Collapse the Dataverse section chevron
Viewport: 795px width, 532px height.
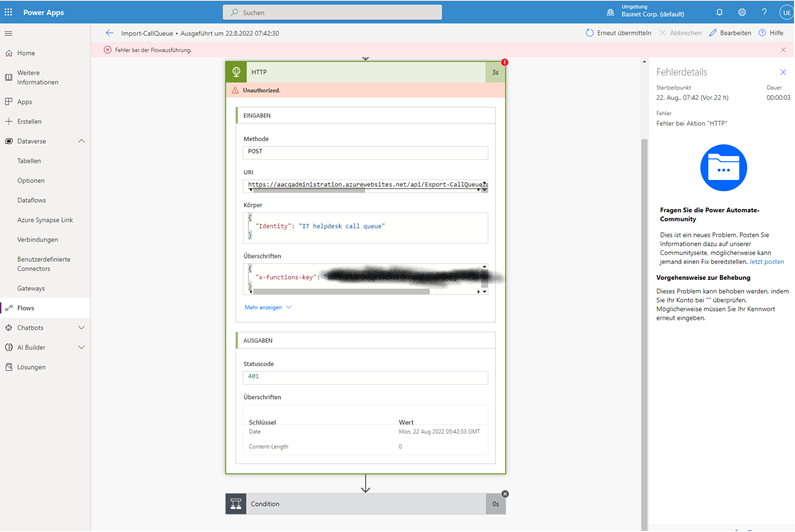click(81, 141)
